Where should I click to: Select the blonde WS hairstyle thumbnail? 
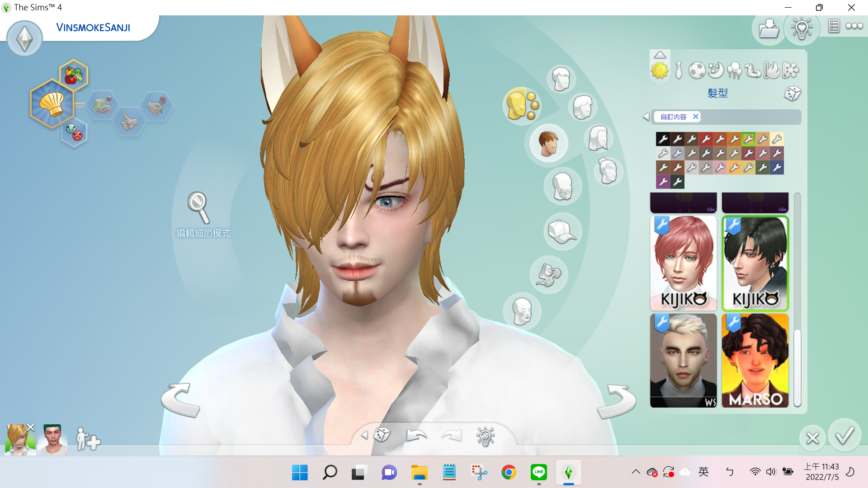[x=683, y=361]
